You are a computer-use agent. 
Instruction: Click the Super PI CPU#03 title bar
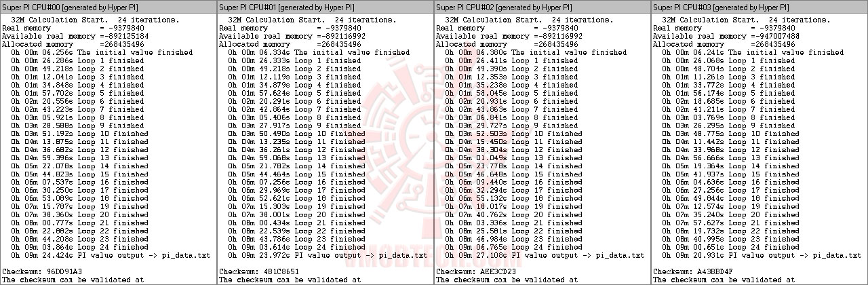pyautogui.click(x=759, y=5)
